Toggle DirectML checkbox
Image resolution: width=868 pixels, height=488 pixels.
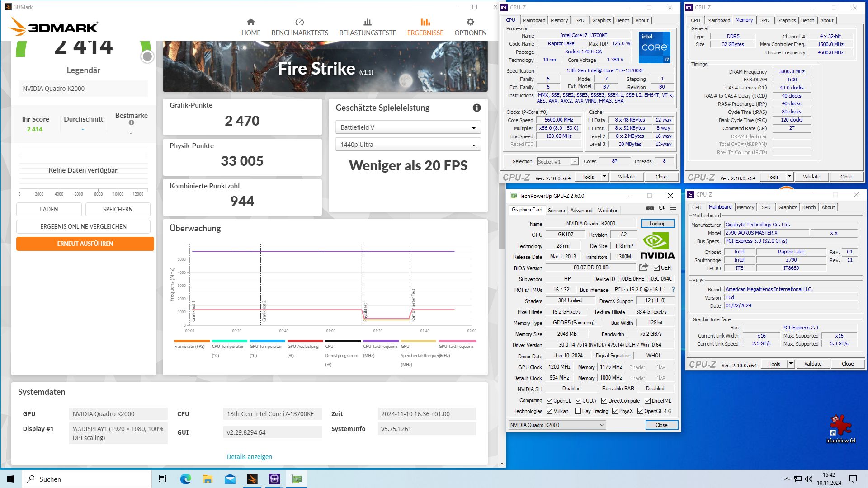[x=647, y=401]
